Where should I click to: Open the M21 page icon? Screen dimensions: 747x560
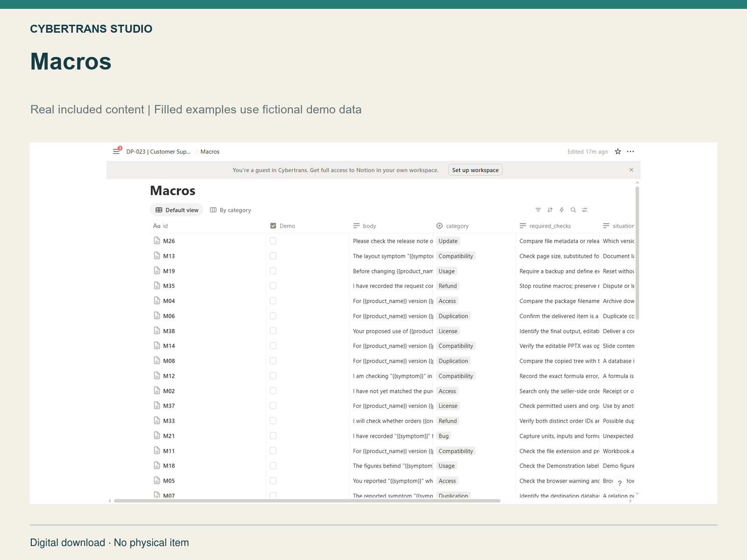tap(157, 435)
